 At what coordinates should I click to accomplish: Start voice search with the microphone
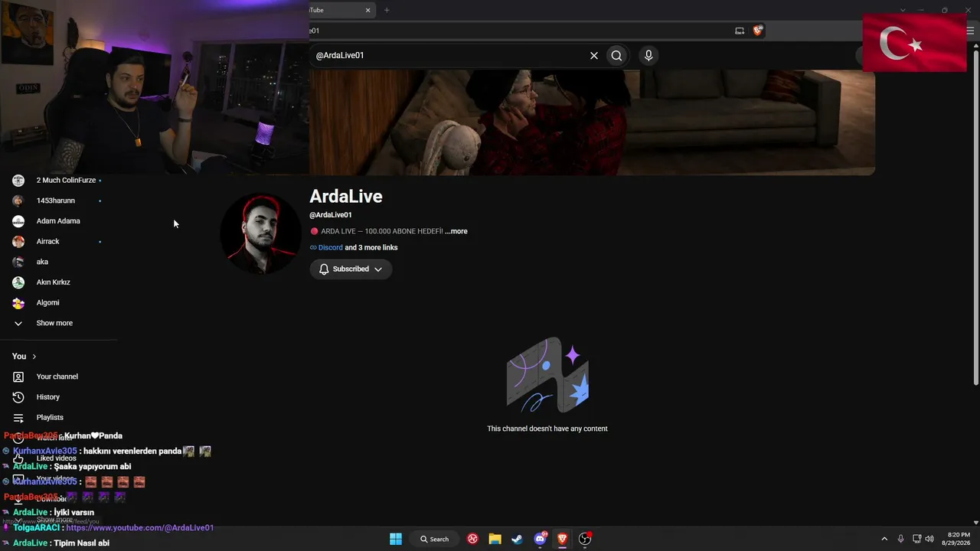pos(648,55)
